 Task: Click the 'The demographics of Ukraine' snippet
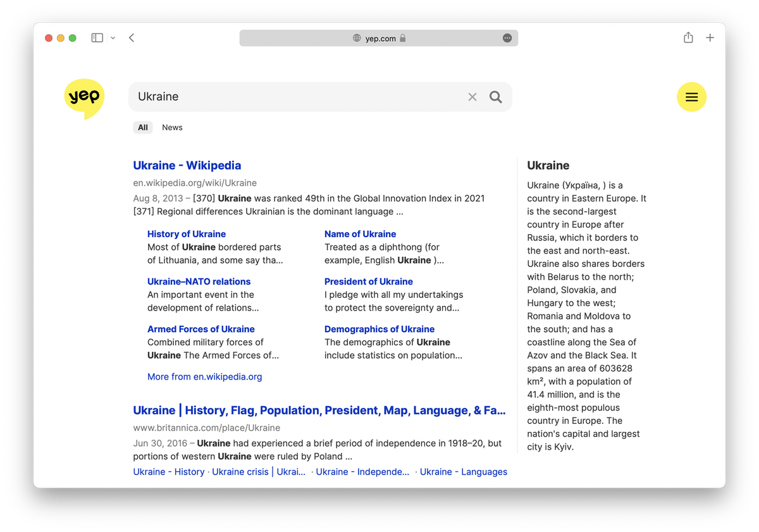(x=388, y=342)
